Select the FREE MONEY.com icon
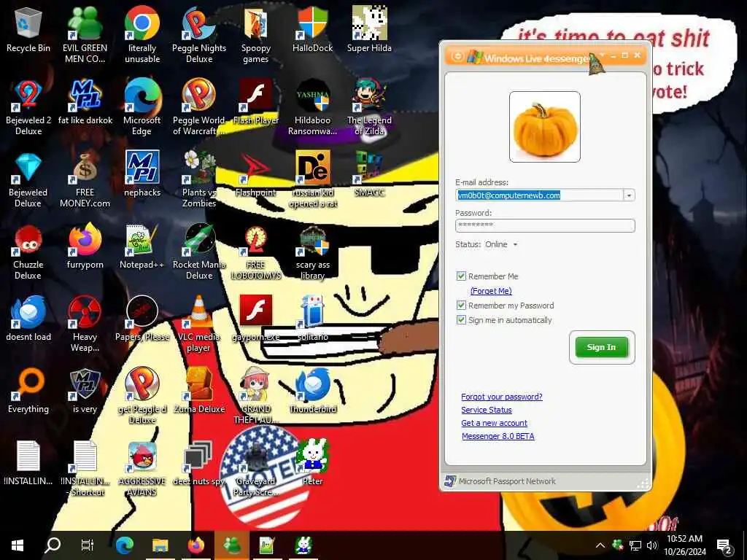747x560 pixels. click(85, 181)
